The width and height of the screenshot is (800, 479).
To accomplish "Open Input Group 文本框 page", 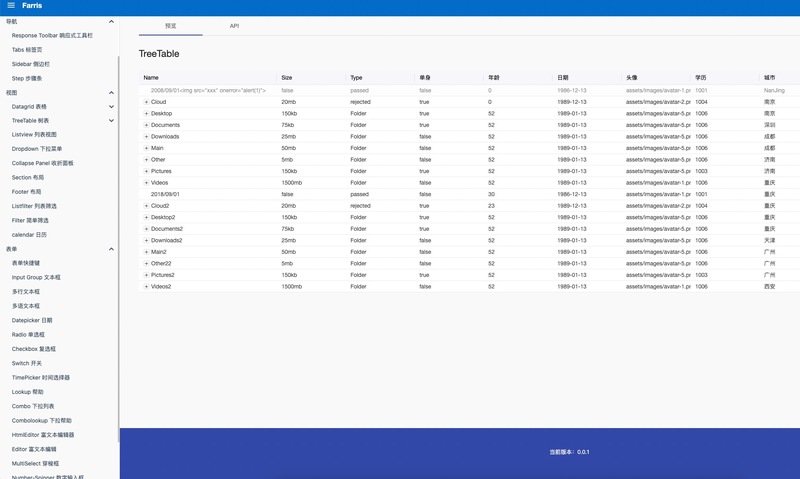I will pos(36,278).
